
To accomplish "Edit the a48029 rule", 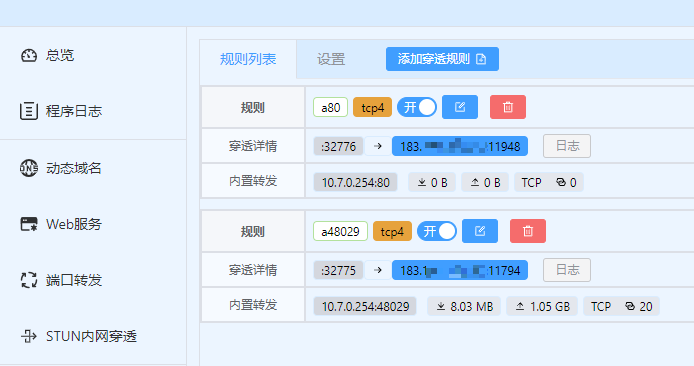I will point(480,231).
